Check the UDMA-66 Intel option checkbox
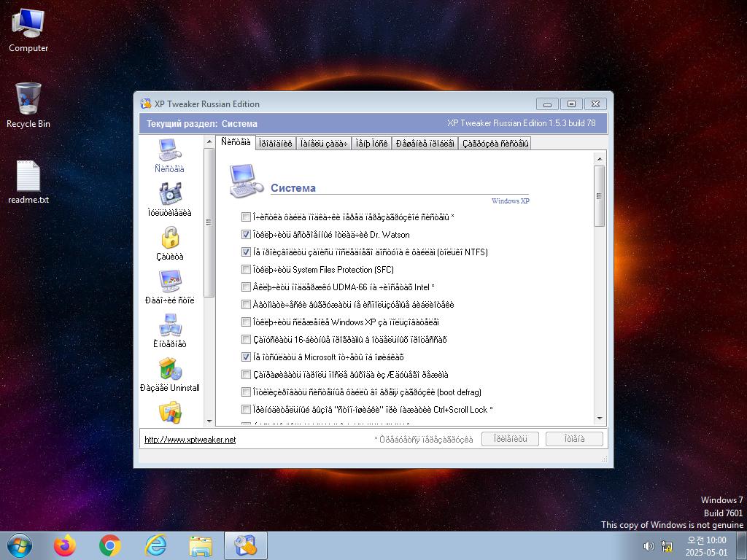 tap(246, 287)
